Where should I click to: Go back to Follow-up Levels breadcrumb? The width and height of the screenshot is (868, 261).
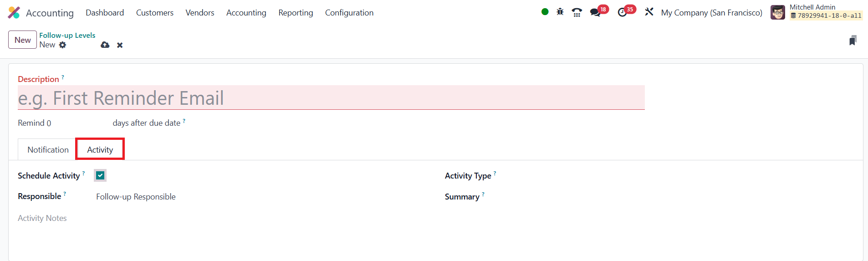67,35
